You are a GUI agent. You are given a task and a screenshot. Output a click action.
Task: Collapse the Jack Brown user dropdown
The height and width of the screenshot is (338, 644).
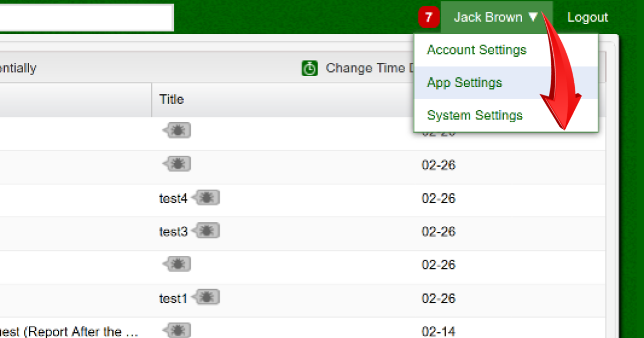pyautogui.click(x=495, y=17)
